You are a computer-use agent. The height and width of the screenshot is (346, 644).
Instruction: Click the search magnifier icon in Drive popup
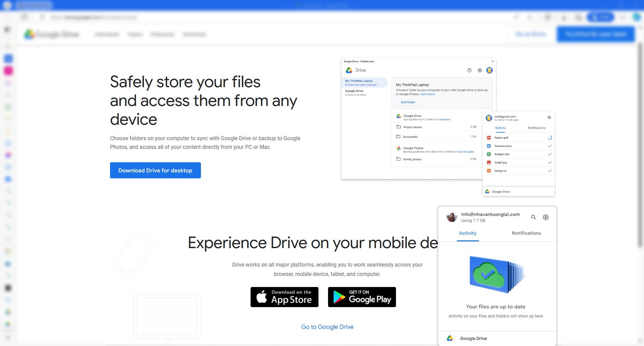533,217
